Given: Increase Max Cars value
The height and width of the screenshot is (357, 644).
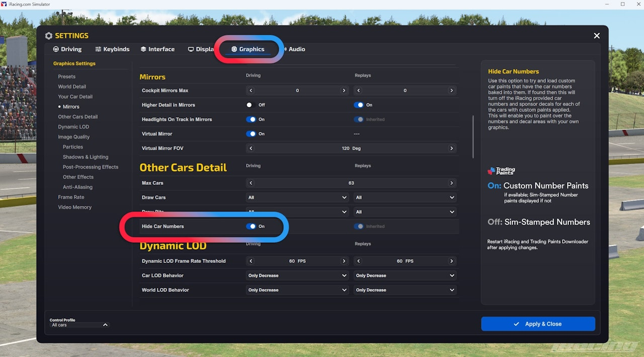Looking at the screenshot, I should pyautogui.click(x=451, y=183).
